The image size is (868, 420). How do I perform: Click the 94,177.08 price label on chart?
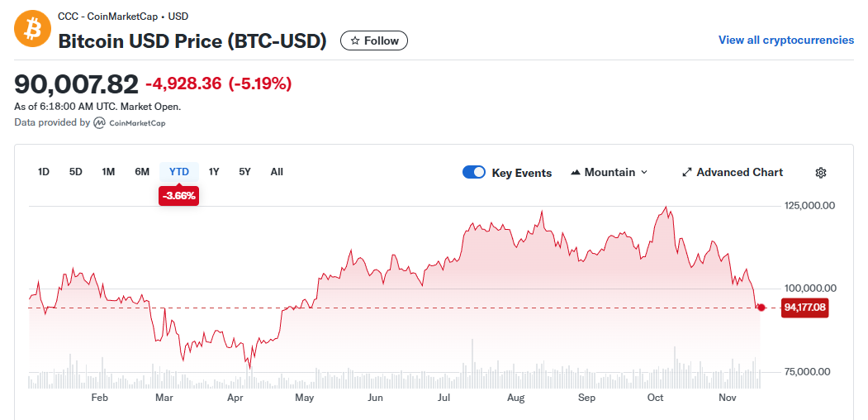click(x=804, y=308)
